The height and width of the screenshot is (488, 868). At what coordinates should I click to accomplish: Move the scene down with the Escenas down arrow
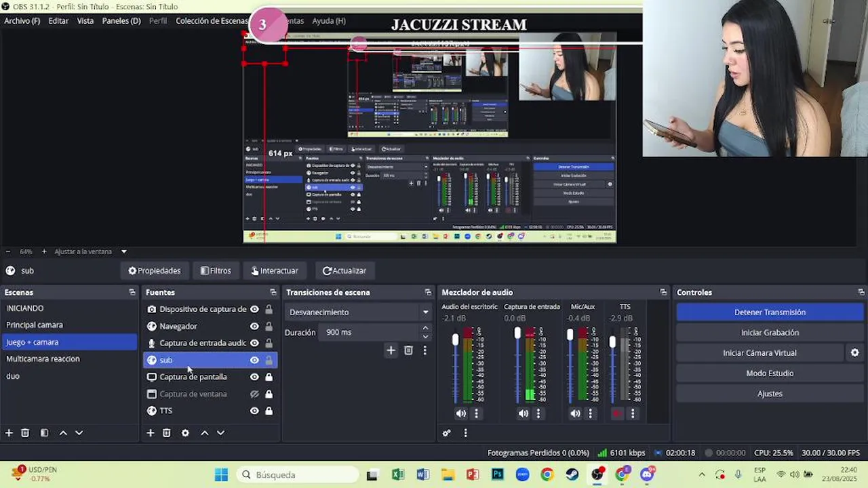click(79, 432)
